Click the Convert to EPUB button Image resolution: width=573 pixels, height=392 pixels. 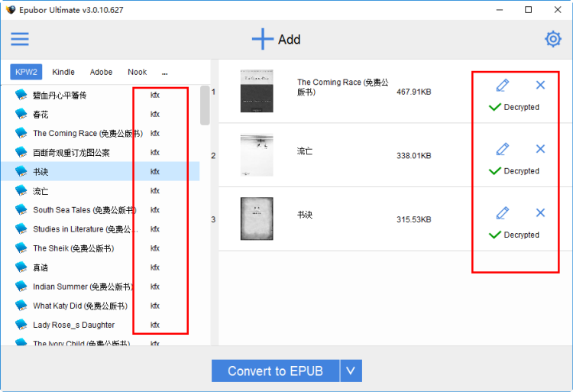275,371
